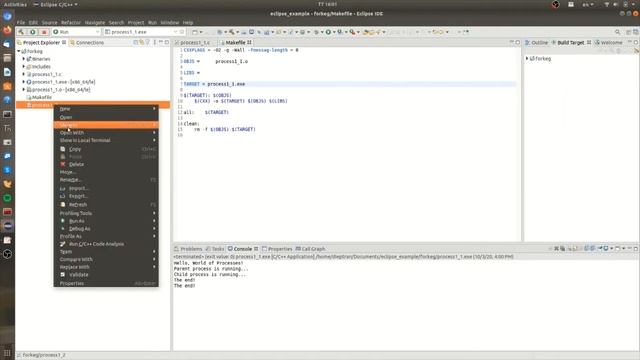This screenshot has height=360, width=640.
Task: Open the Console tab
Action: [243, 249]
